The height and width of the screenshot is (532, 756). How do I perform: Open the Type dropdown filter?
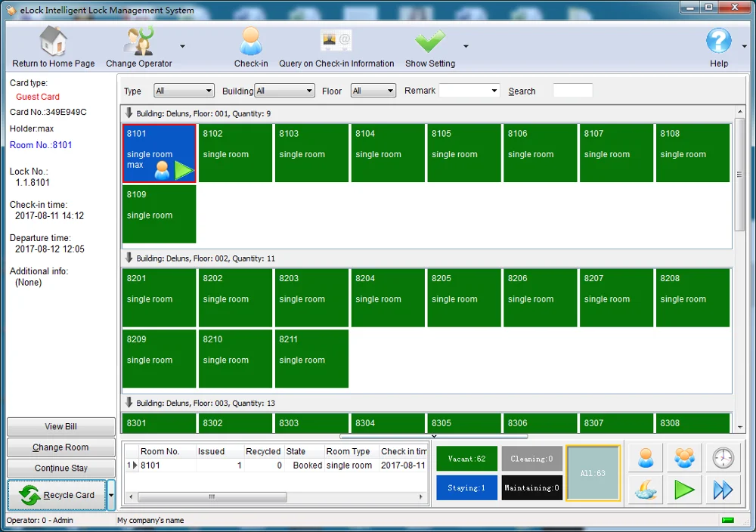point(184,91)
